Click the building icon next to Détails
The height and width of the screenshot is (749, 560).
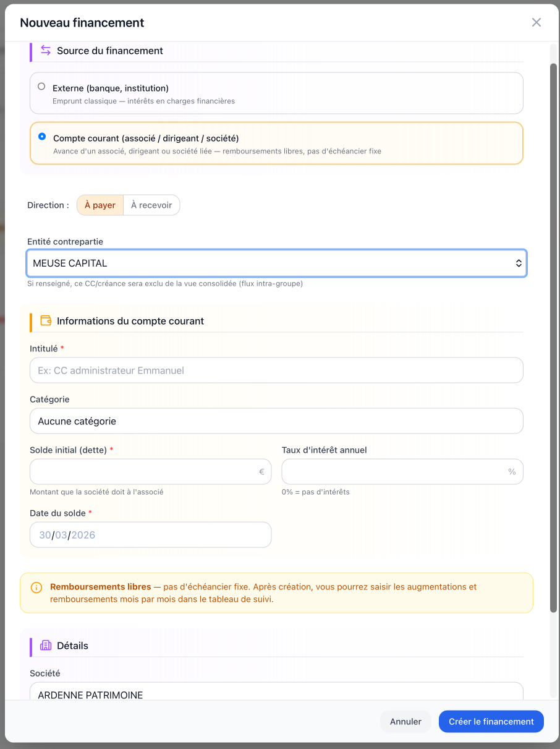[46, 645]
